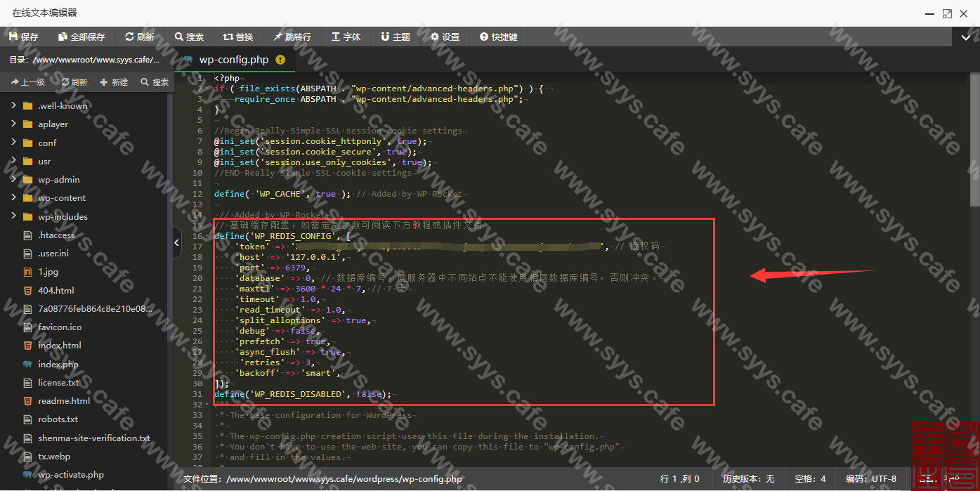Click the 空格: 4 indentation setting
This screenshot has height=491, width=980.
coord(810,478)
